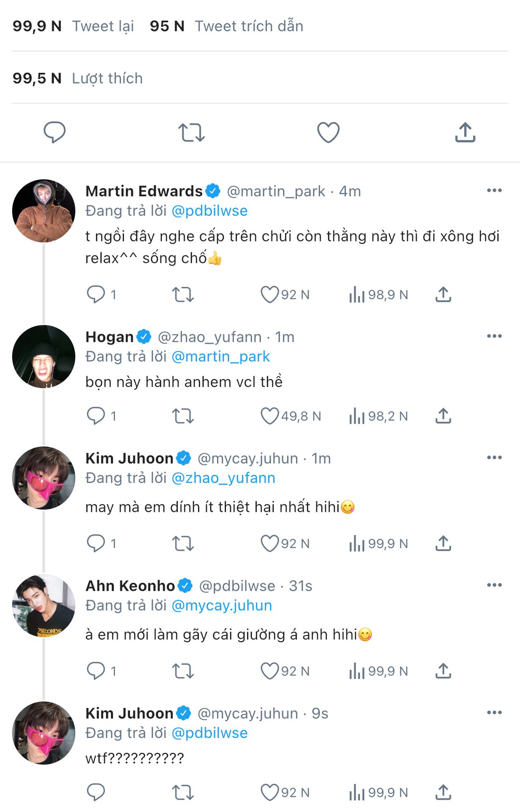Open the Lượt thích likes list
This screenshot has height=812, width=520.
point(107,78)
